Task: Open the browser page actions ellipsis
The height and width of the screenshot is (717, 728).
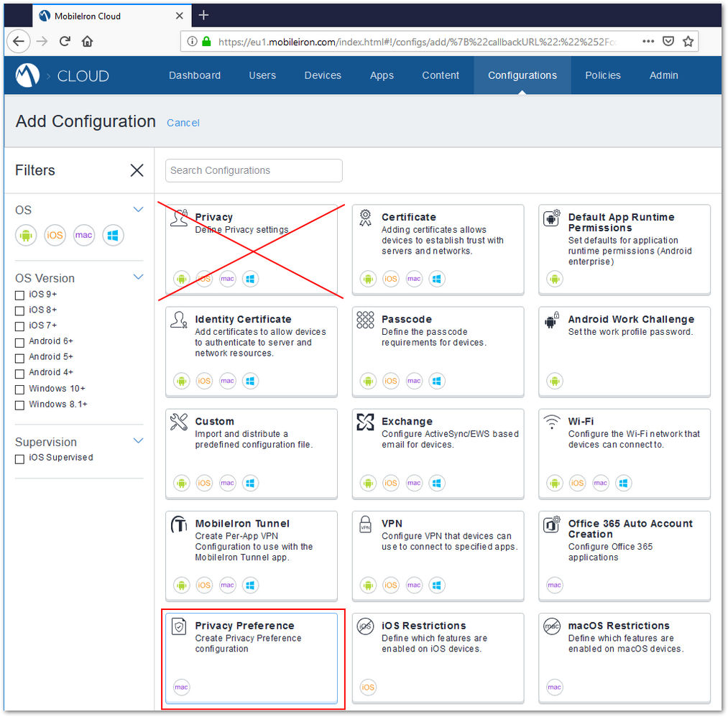Action: coord(648,41)
